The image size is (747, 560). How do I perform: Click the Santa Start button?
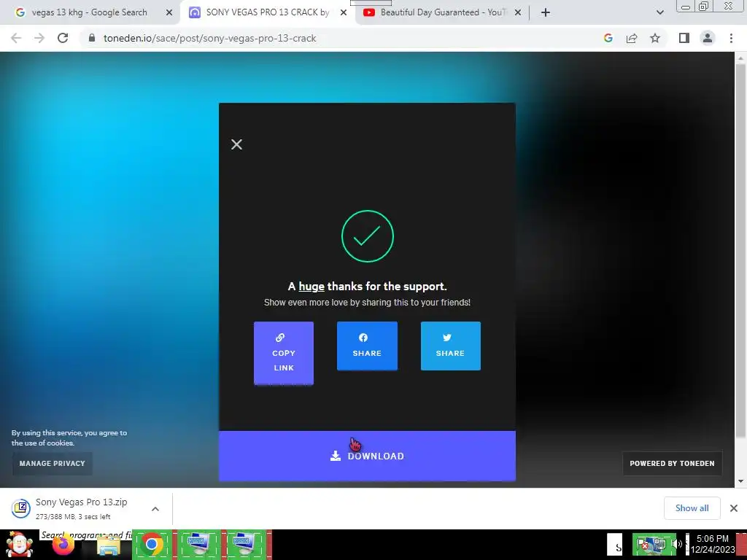tap(18, 545)
